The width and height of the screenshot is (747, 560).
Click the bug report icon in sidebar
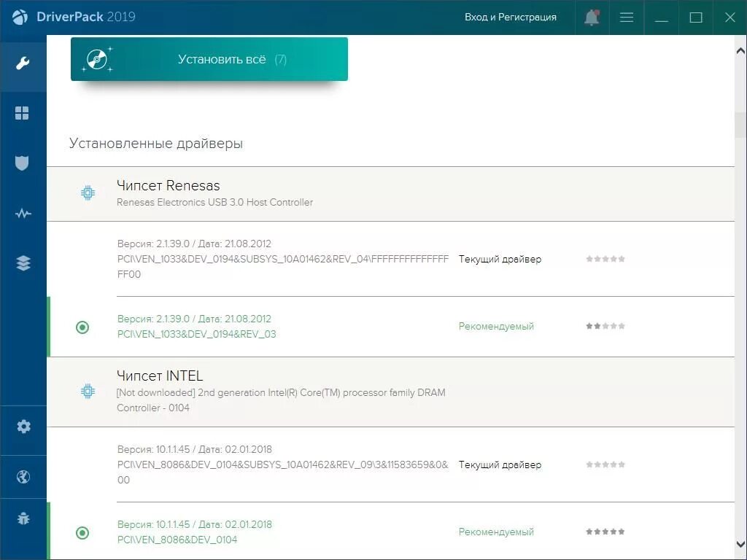tap(23, 518)
